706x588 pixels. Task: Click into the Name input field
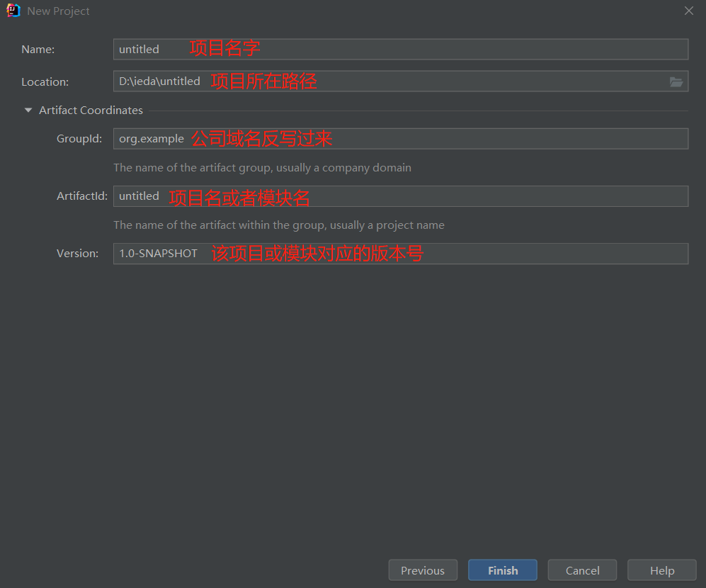tap(401, 49)
